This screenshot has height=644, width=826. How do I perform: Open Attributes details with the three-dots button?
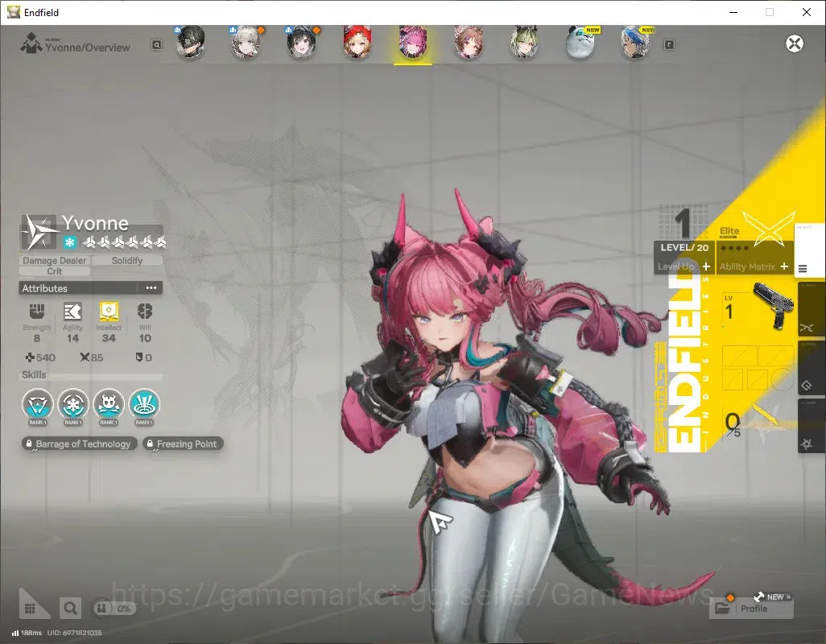point(151,288)
